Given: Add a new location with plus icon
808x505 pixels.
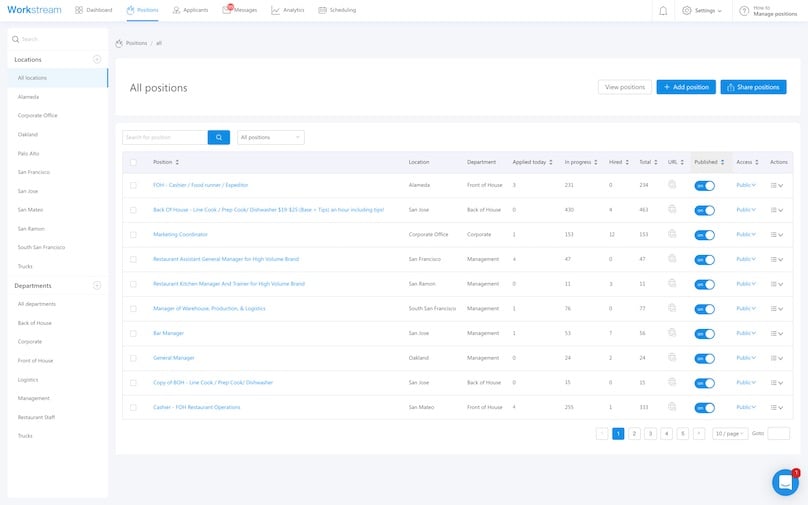Looking at the screenshot, I should (97, 60).
